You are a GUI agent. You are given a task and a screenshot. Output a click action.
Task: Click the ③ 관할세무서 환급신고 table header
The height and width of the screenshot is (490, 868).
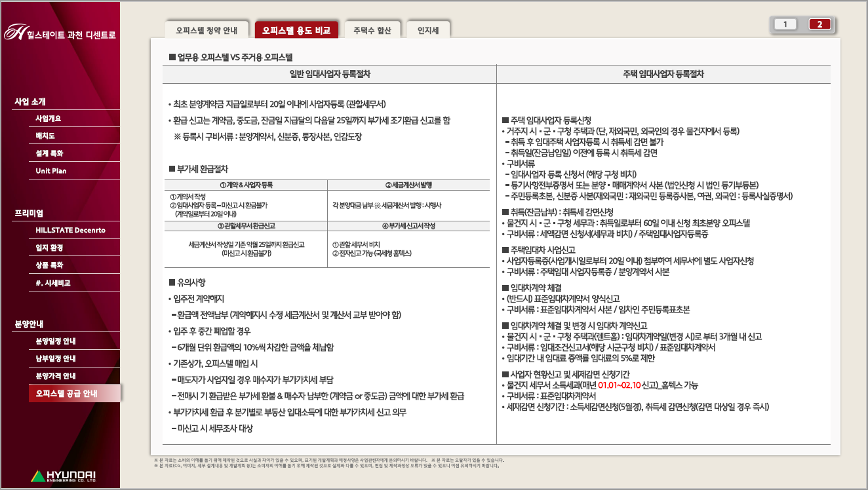(x=246, y=226)
